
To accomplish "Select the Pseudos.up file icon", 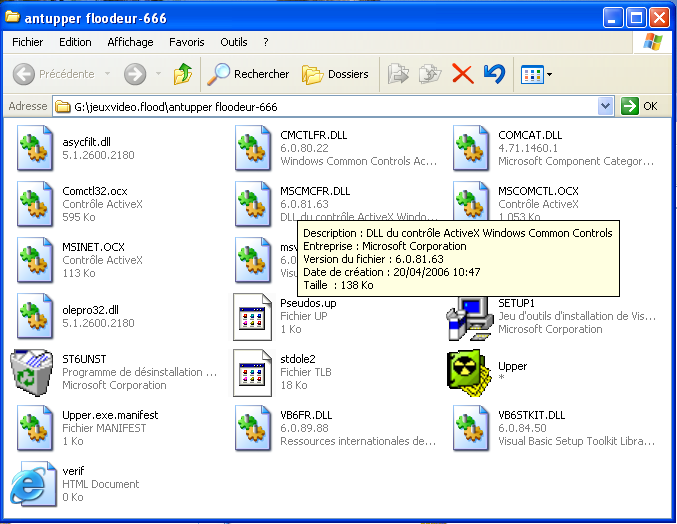I will tap(252, 316).
